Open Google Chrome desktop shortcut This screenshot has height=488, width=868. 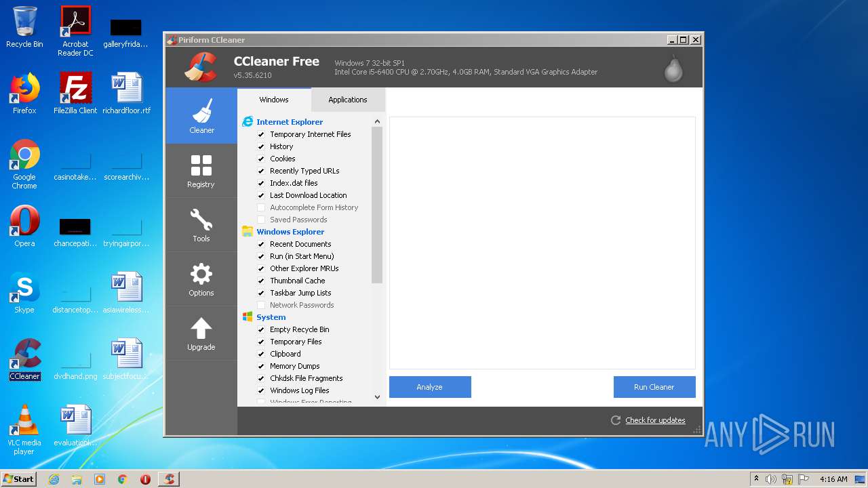(24, 164)
